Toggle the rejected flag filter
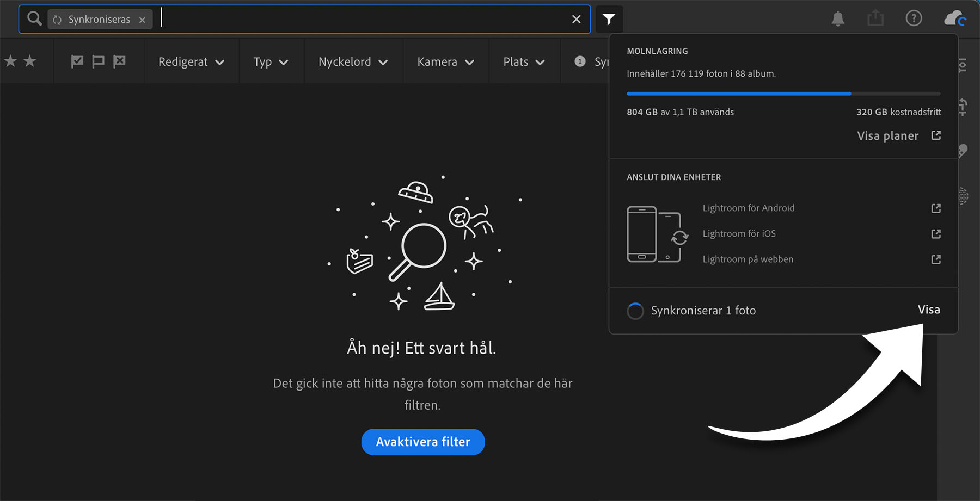Viewport: 980px width, 501px height. click(x=119, y=61)
